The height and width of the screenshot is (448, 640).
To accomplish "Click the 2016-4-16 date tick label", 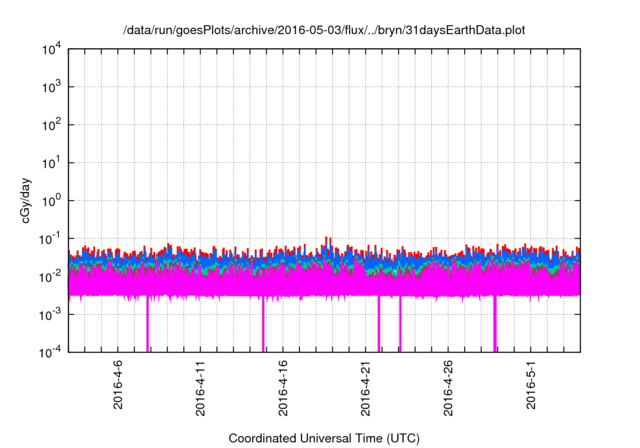I will pyautogui.click(x=283, y=388).
